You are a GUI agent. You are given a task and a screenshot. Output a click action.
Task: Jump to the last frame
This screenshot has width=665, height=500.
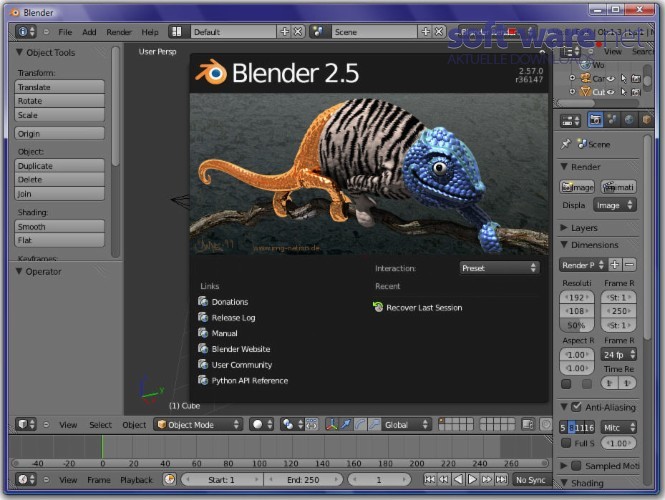tap(501, 480)
